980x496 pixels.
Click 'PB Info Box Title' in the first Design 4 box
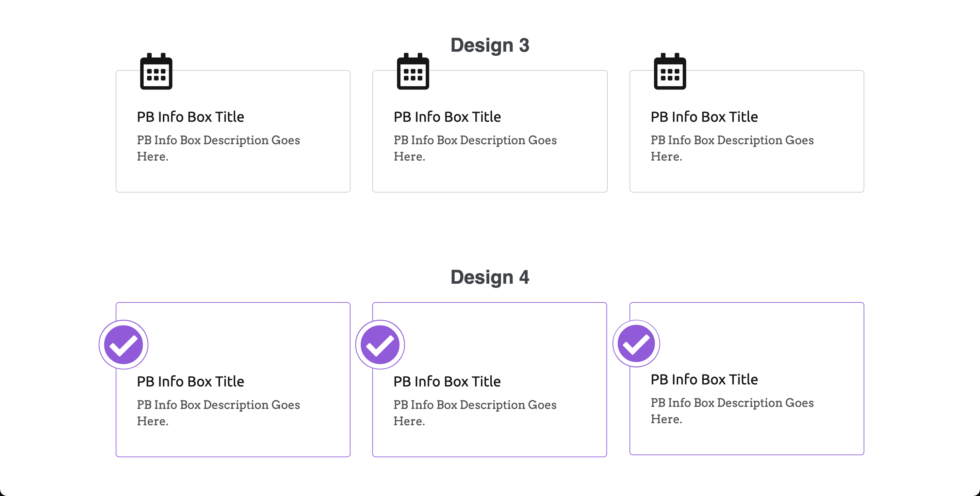pos(190,381)
